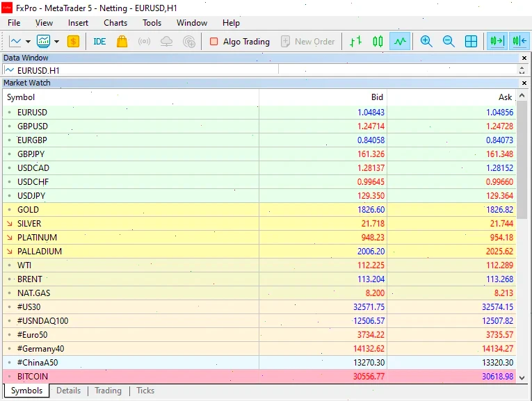Click the yellow dollar Trade icon

[73, 42]
